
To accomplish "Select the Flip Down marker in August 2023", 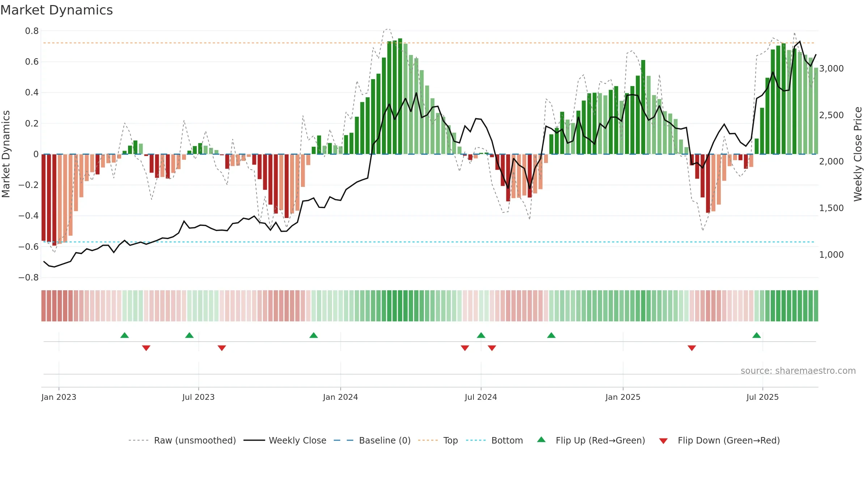I will point(222,348).
